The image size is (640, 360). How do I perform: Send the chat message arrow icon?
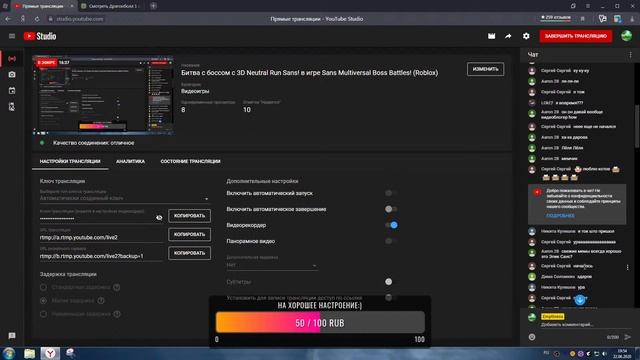click(x=627, y=337)
